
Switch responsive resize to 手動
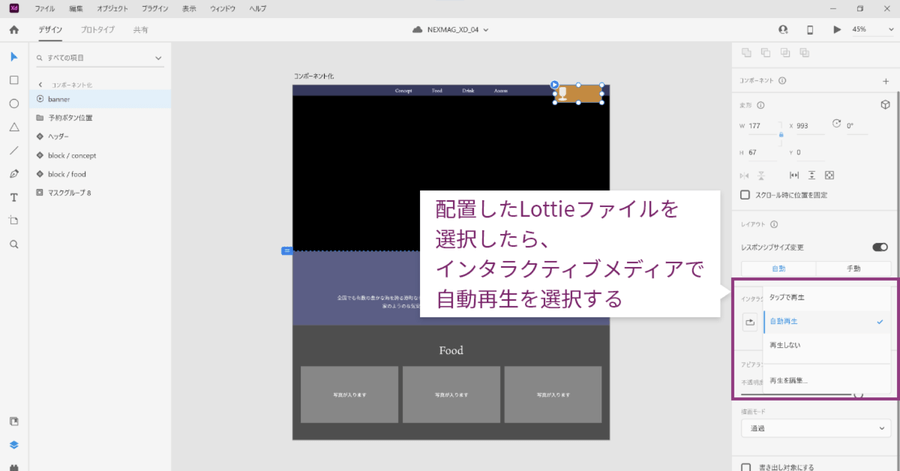(x=853, y=268)
